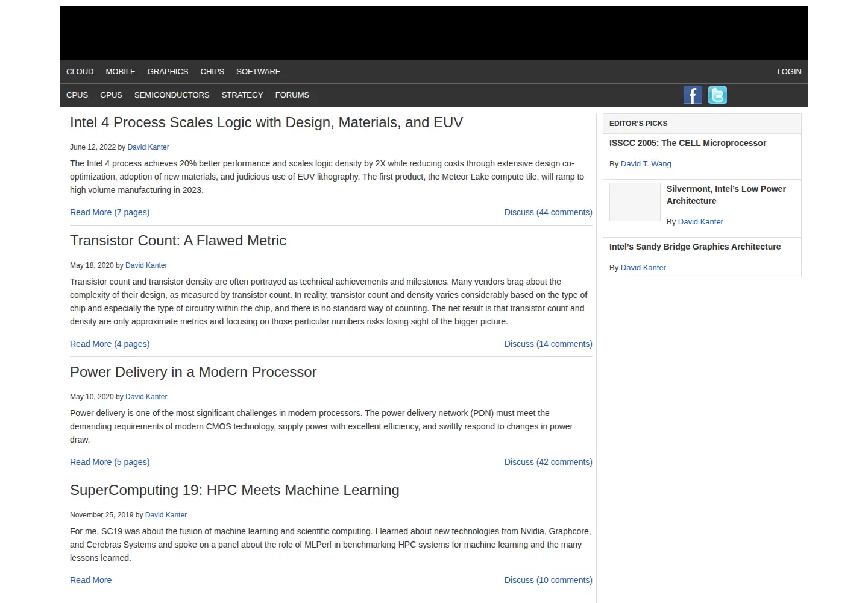
Task: Click the Silvermont article thumbnail
Action: pyautogui.click(x=635, y=202)
